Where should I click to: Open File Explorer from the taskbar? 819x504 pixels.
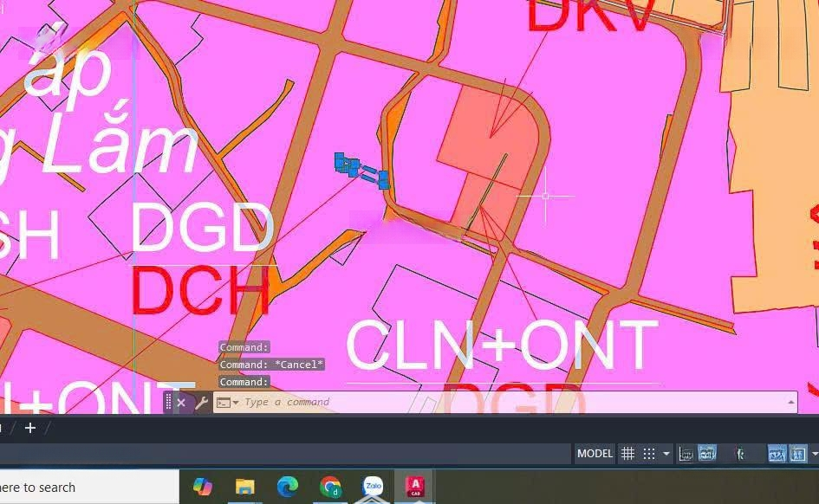click(x=245, y=487)
